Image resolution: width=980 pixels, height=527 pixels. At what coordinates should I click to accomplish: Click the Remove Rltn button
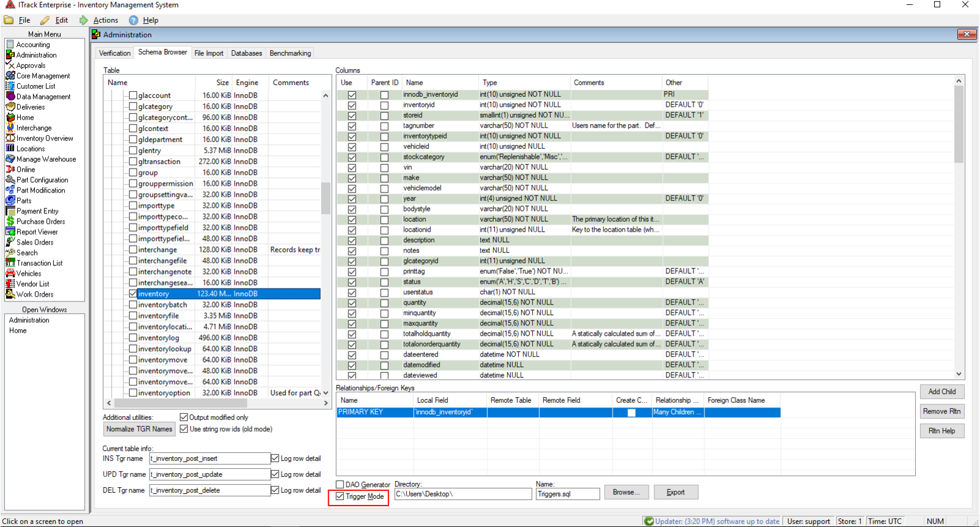click(x=942, y=411)
